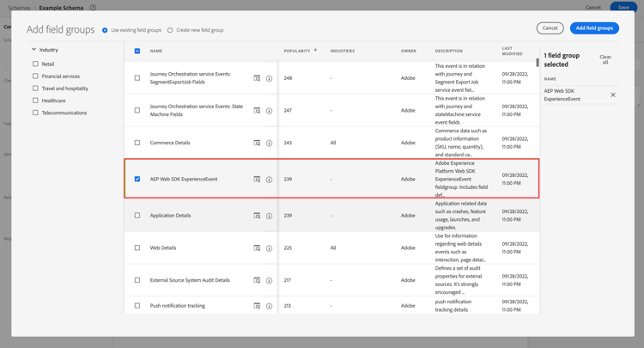Sort by Popularity column arrow
The width and height of the screenshot is (644, 348).
(x=316, y=50)
